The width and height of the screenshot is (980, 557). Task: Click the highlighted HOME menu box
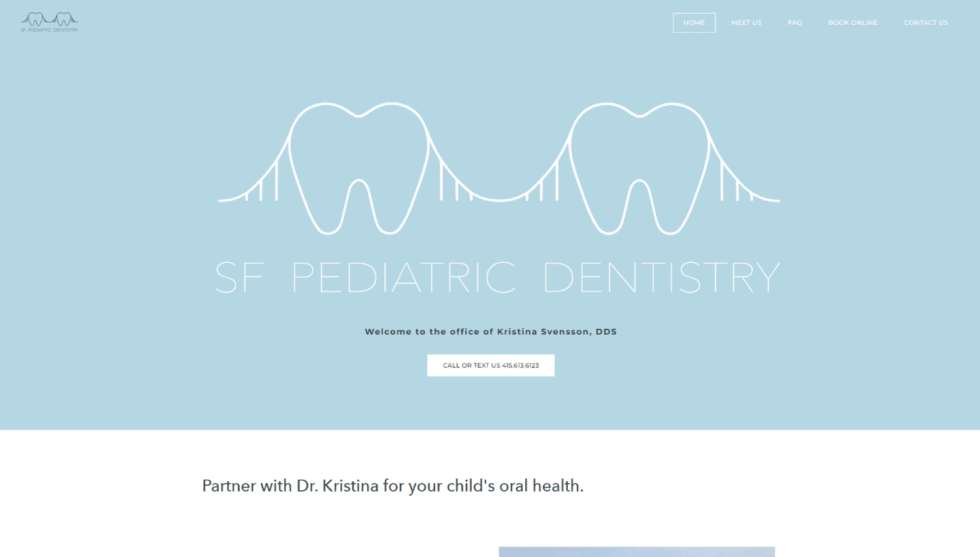(694, 22)
